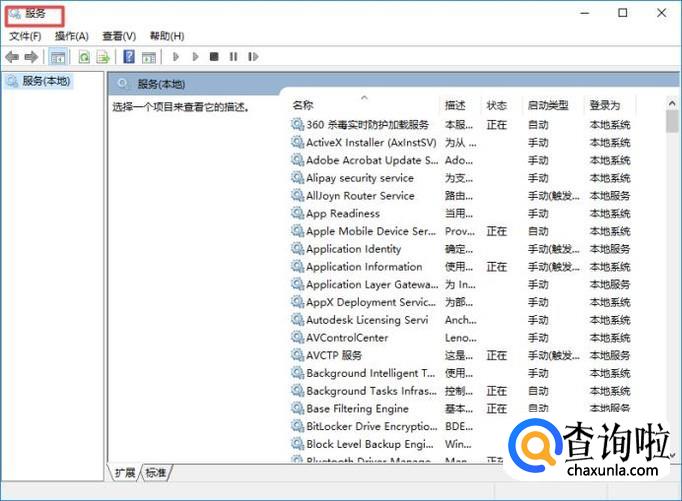Click gear icon beside Alipay security service
The height and width of the screenshot is (501, 682).
pyautogui.click(x=298, y=178)
